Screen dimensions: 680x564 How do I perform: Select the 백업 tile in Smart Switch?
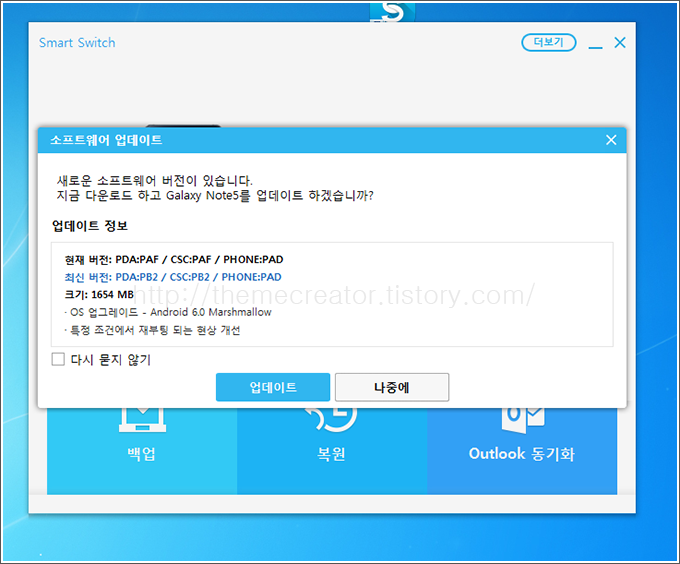point(142,451)
